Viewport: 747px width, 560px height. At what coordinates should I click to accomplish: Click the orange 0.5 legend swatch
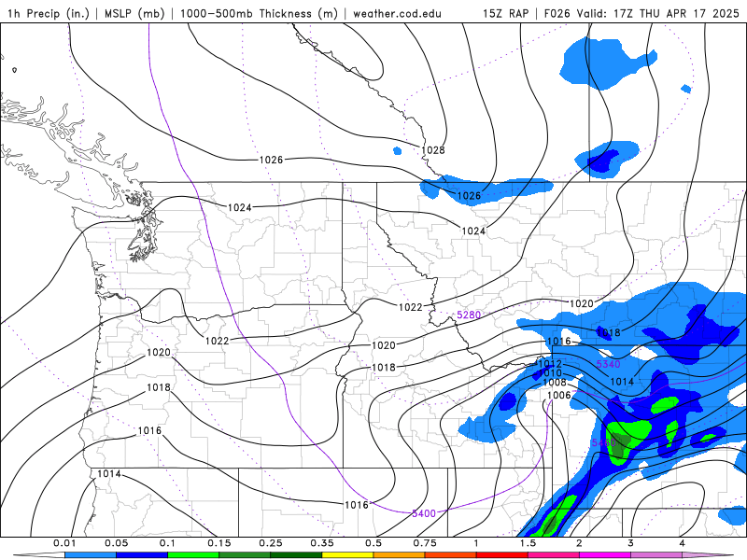399,555
